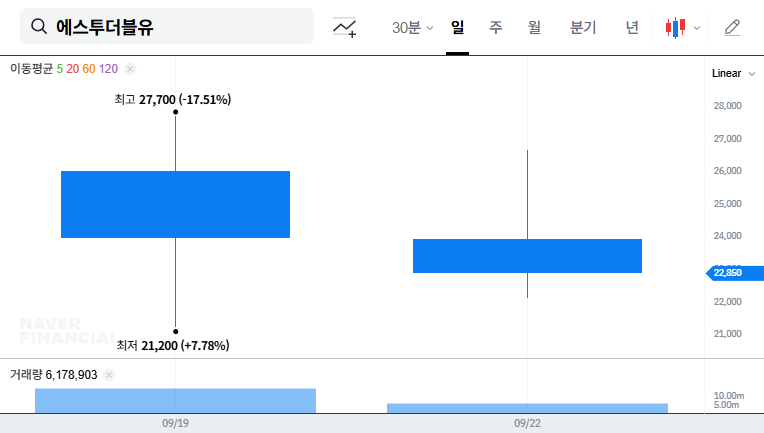This screenshot has height=433, width=764.
Task: Open the candlestick chart type icon
Action: click(x=675, y=28)
